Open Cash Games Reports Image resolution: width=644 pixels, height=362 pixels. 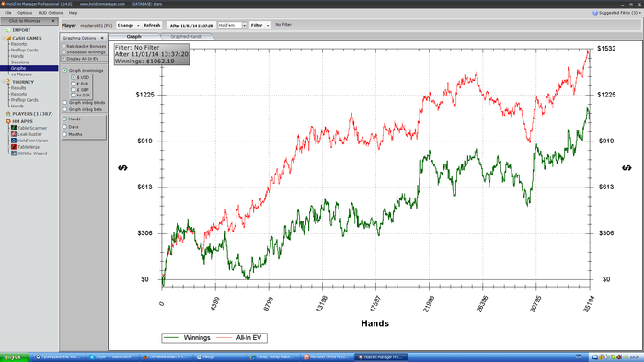(19, 44)
